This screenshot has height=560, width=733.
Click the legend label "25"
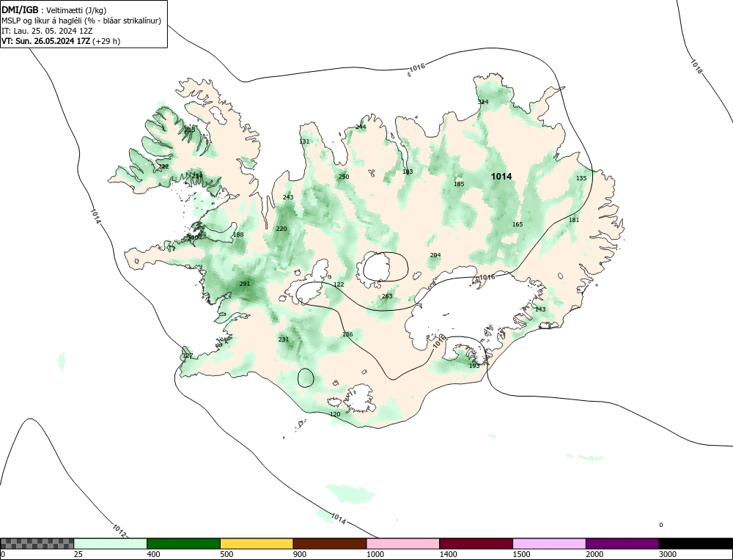pos(78,554)
